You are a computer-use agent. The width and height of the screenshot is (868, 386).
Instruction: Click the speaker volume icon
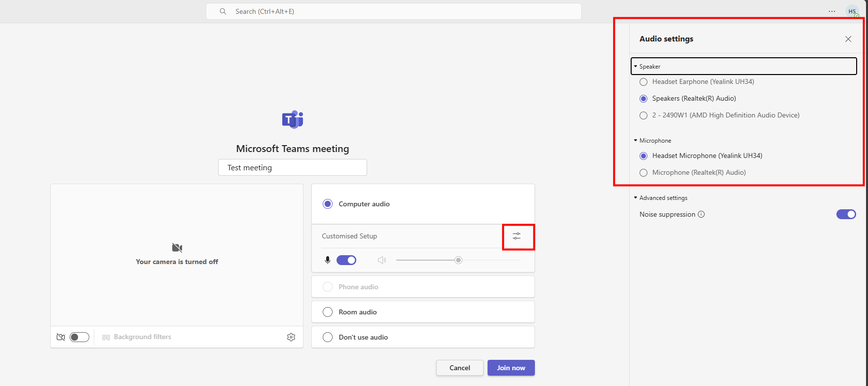[382, 260]
